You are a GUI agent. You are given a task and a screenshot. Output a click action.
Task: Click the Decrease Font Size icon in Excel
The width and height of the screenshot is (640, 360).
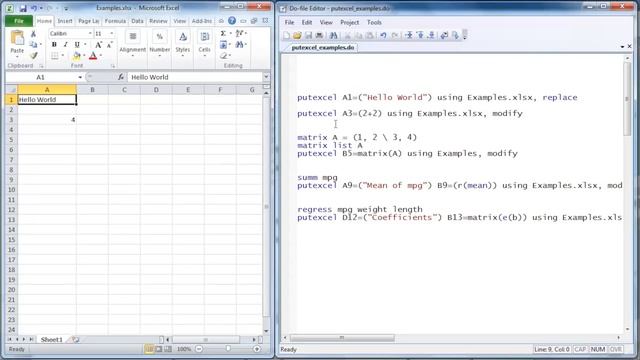109,44
